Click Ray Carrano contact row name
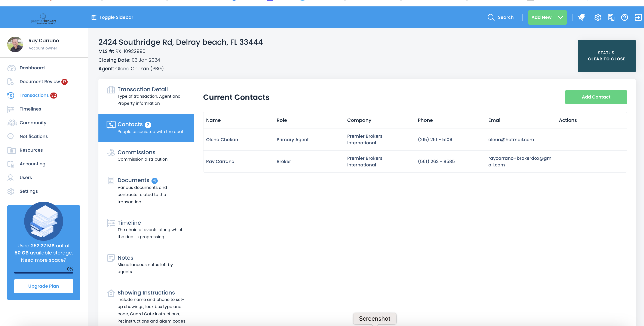Image resolution: width=644 pixels, height=326 pixels. (220, 162)
